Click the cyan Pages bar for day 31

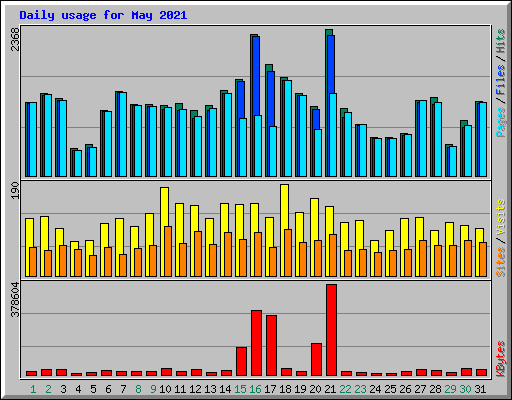tap(483, 139)
